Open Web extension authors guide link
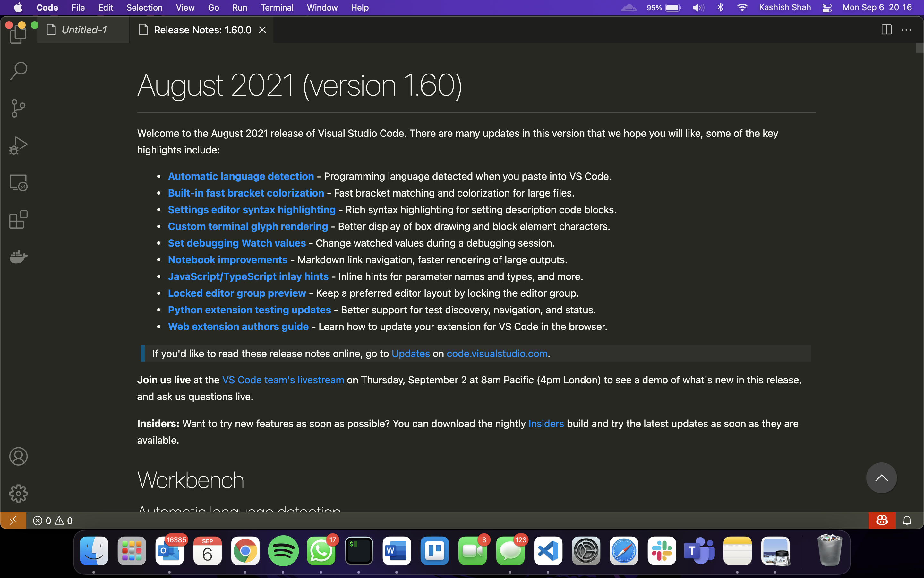 point(238,327)
